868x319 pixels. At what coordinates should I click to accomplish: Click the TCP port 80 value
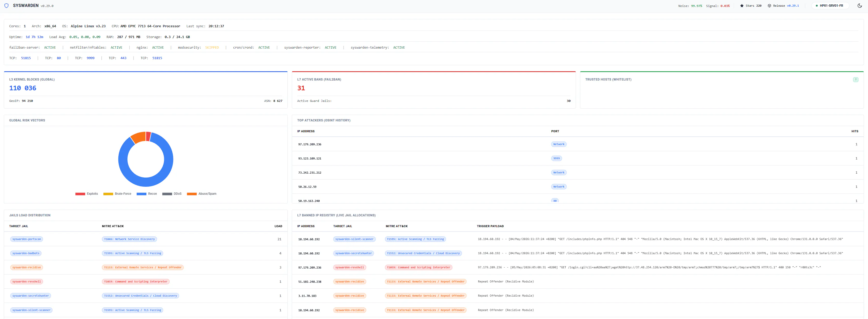59,58
